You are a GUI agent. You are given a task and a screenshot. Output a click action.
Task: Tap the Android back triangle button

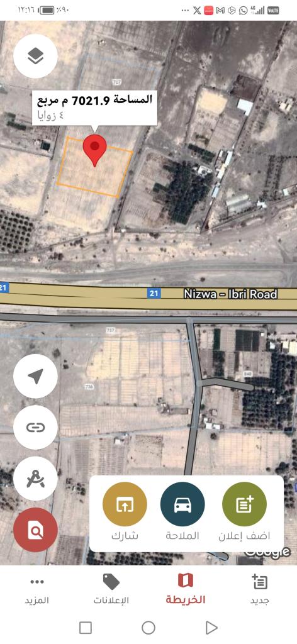[211, 628]
